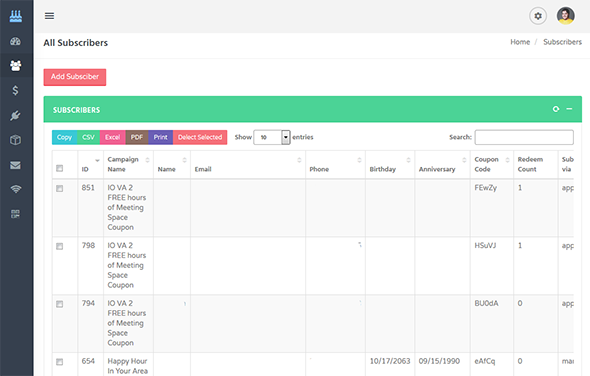Screen dimensions: 590x376
Task: Collapse the Subscribers panel with minus icon
Action: point(569,109)
